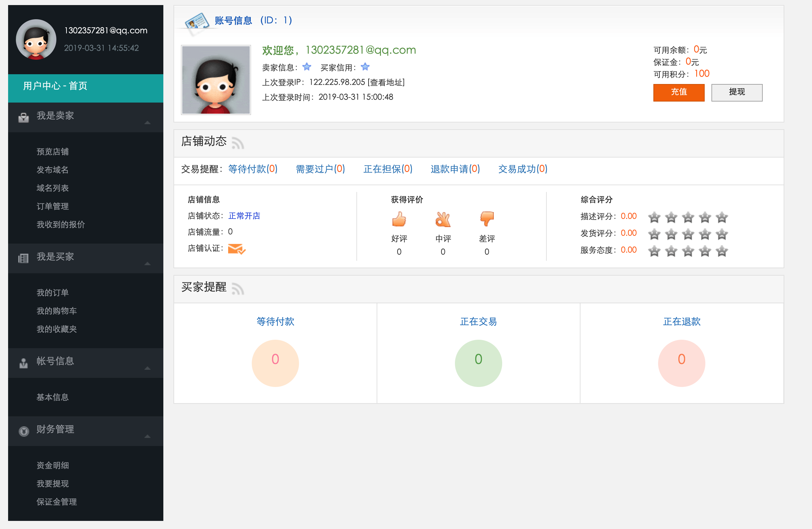The height and width of the screenshot is (529, 812).
Task: Click the 查看地址 link
Action: point(386,82)
